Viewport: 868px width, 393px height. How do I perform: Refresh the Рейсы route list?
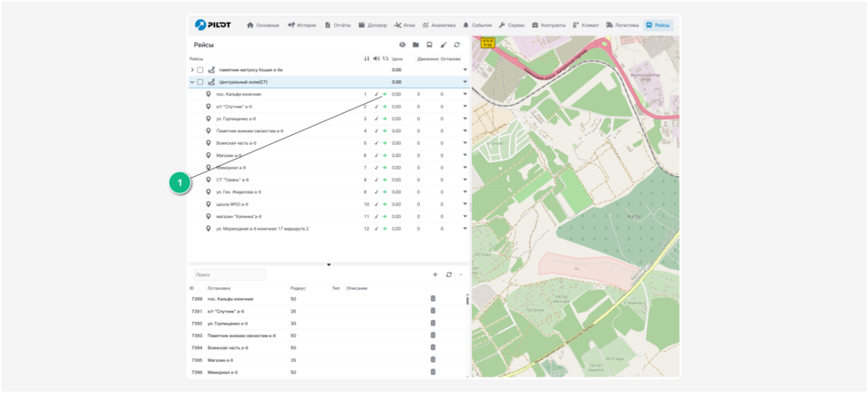[x=456, y=45]
